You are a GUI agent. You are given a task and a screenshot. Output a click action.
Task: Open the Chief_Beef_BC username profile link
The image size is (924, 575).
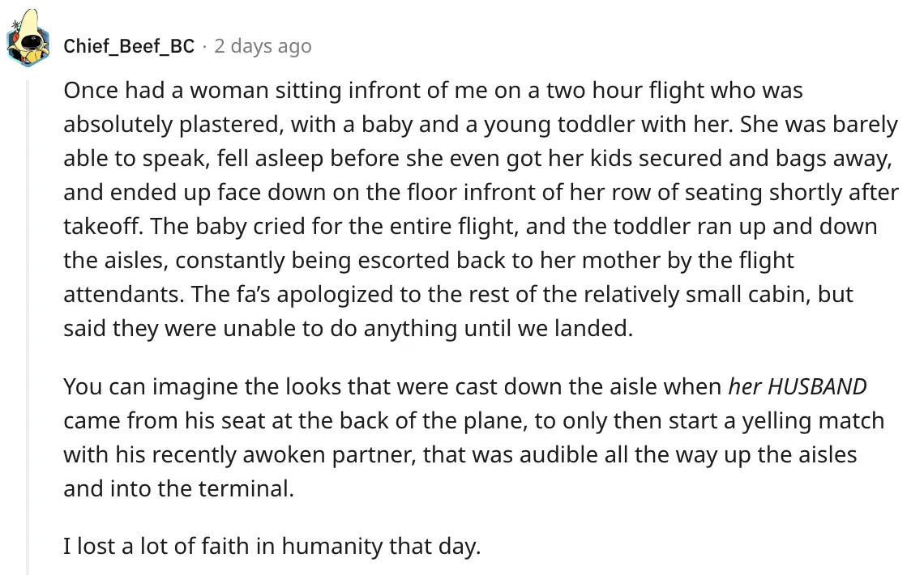129,46
